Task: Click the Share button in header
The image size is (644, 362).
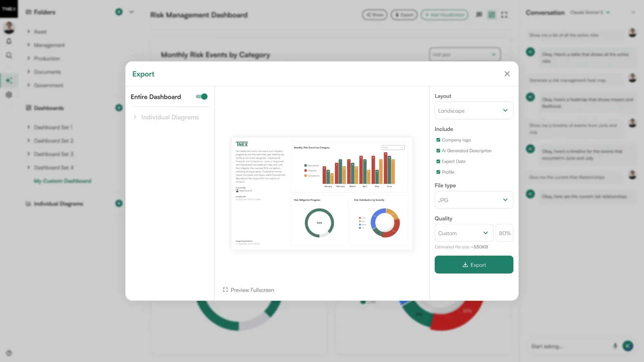Action: click(374, 15)
